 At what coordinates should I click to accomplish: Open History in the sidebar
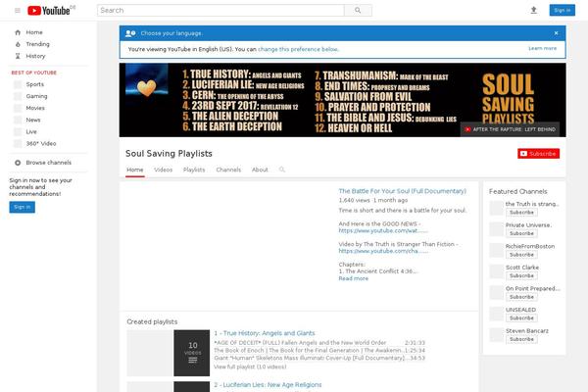35,56
